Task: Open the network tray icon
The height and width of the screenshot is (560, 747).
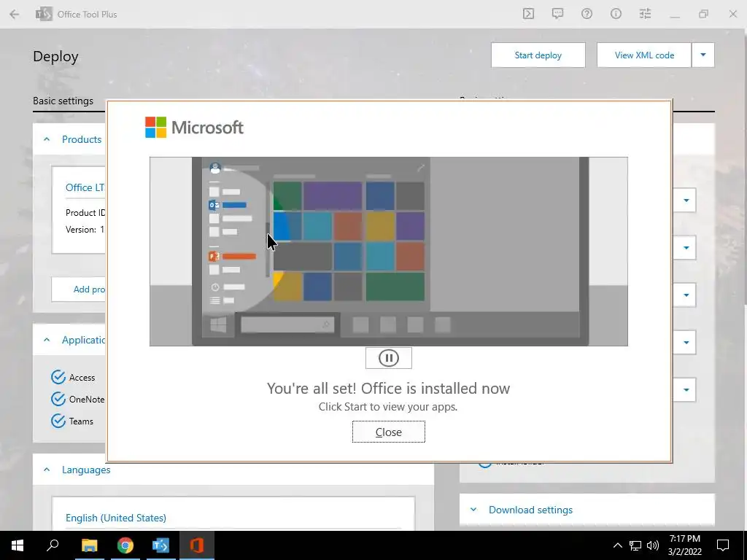Action: (x=635, y=545)
